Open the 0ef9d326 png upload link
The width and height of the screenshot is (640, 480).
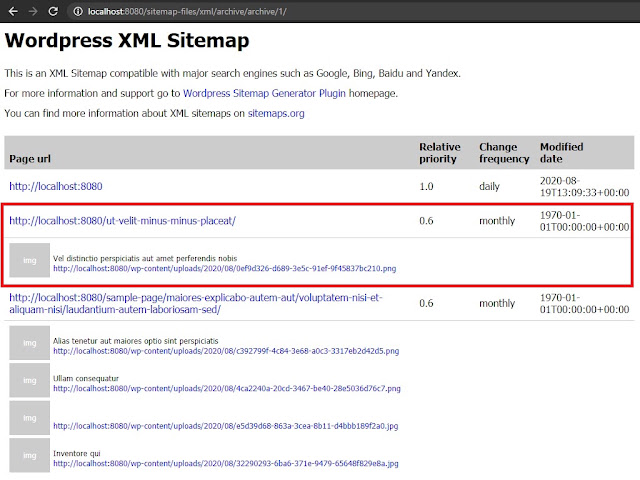tap(224, 269)
